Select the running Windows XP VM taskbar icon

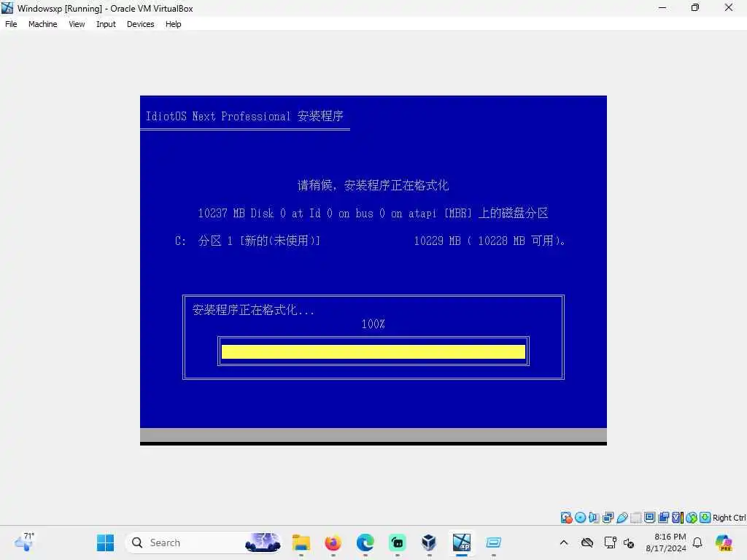(x=461, y=542)
